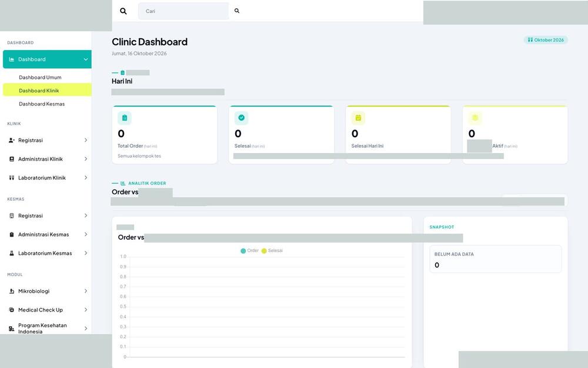
Task: Click the Total Order value 0
Action: coord(121,134)
